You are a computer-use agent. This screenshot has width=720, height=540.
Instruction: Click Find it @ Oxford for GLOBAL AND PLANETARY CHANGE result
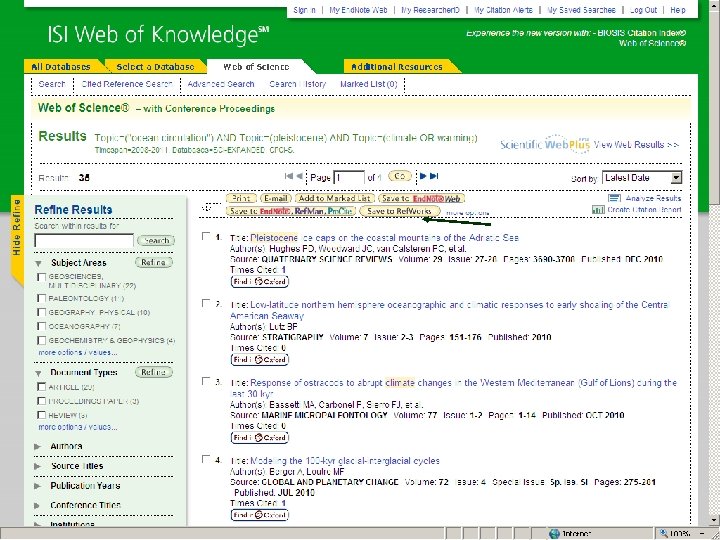coord(259,515)
